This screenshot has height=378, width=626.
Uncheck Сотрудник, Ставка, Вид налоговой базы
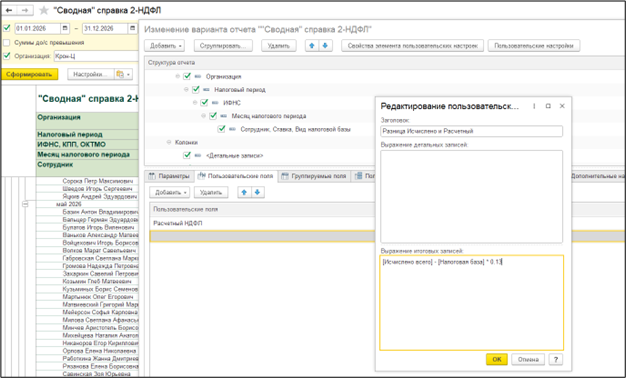[x=222, y=129]
